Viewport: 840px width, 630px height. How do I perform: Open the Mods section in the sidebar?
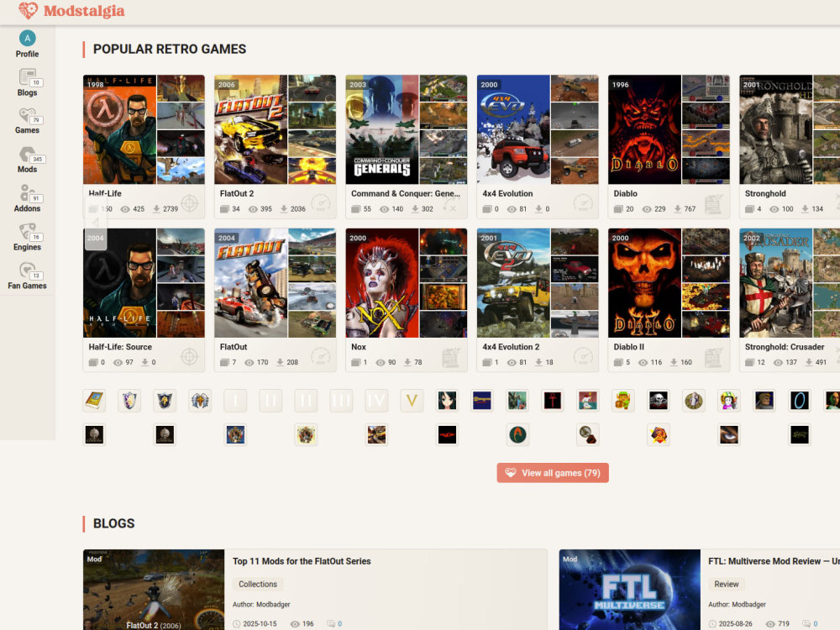28,160
